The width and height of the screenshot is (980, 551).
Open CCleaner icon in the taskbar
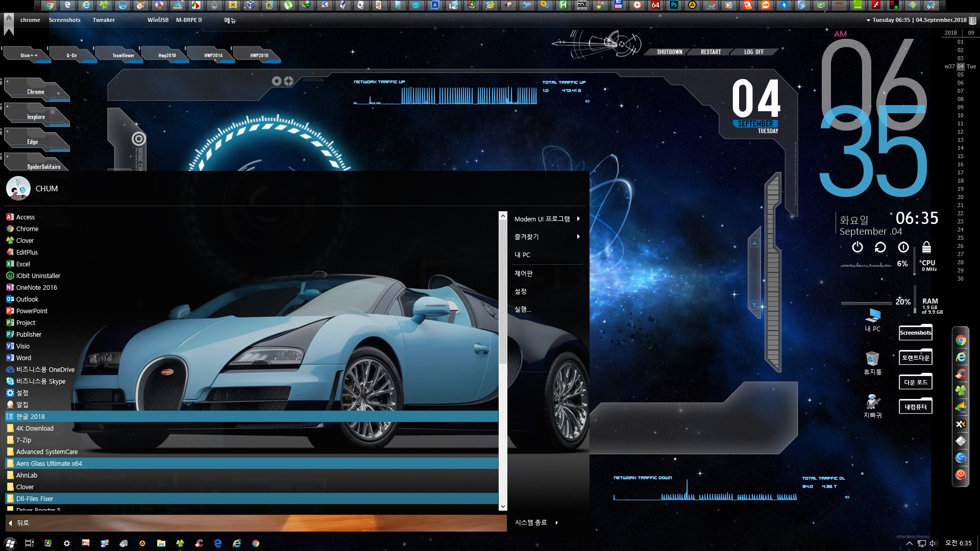pos(199,543)
